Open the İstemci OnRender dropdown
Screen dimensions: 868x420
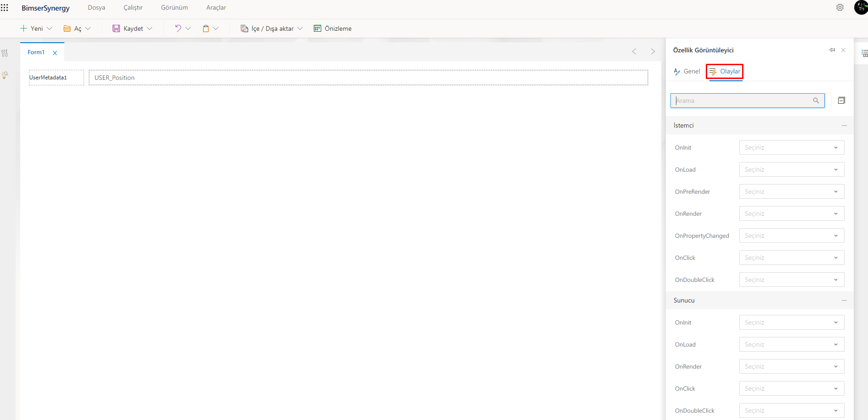792,213
